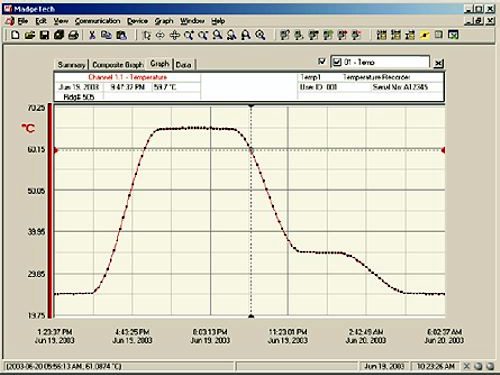Click the rightmost toolbar icon with green X
Image resolution: width=500 pixels, height=375 pixels.
(453, 35)
